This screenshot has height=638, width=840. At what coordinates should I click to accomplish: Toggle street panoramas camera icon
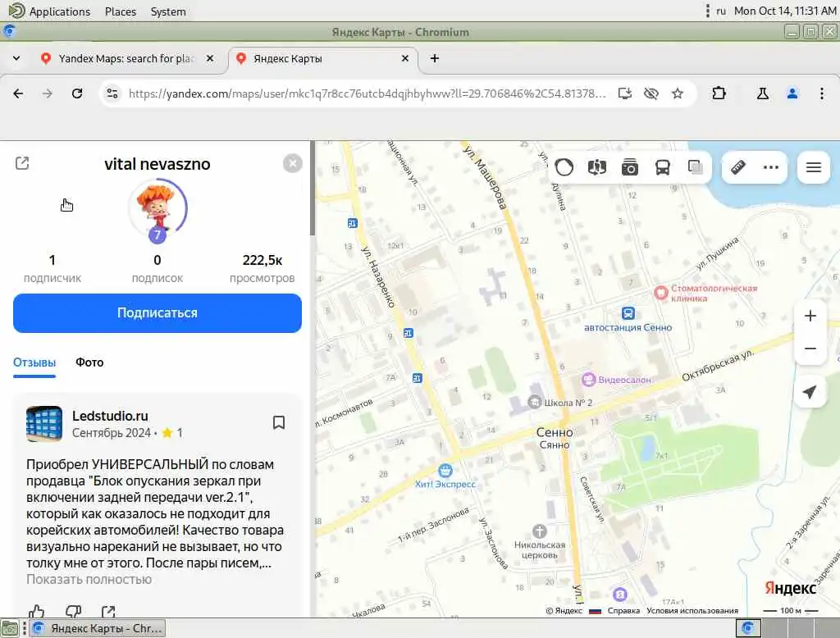(x=629, y=167)
